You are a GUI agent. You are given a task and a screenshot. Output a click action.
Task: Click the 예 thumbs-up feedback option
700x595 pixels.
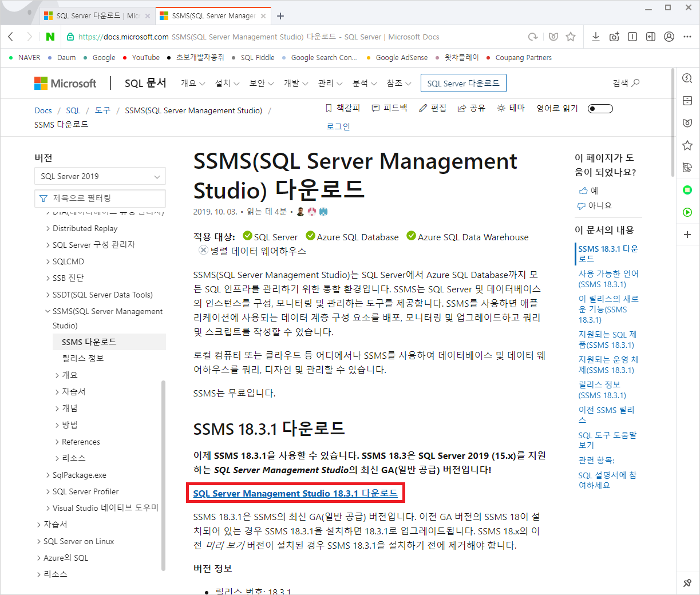(x=588, y=191)
